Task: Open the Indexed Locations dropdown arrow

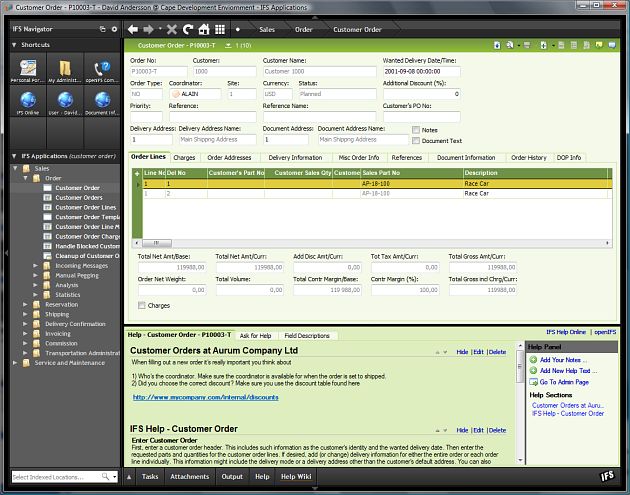Action: click(x=115, y=477)
